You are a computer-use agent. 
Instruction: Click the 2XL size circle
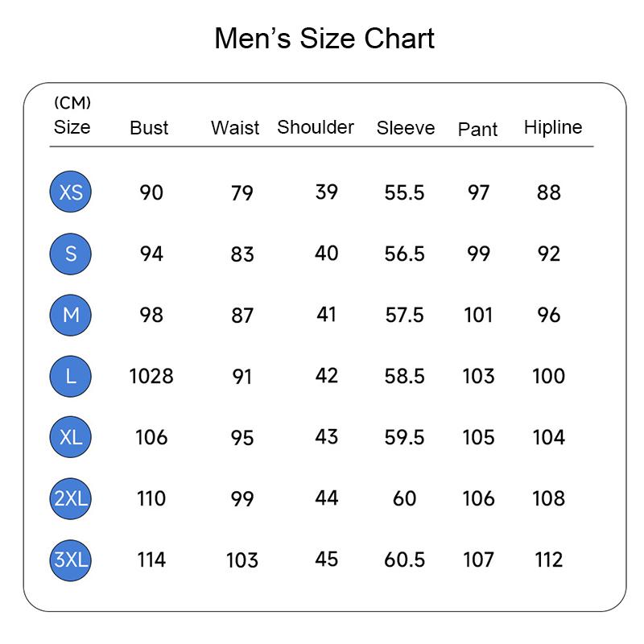pos(71,498)
